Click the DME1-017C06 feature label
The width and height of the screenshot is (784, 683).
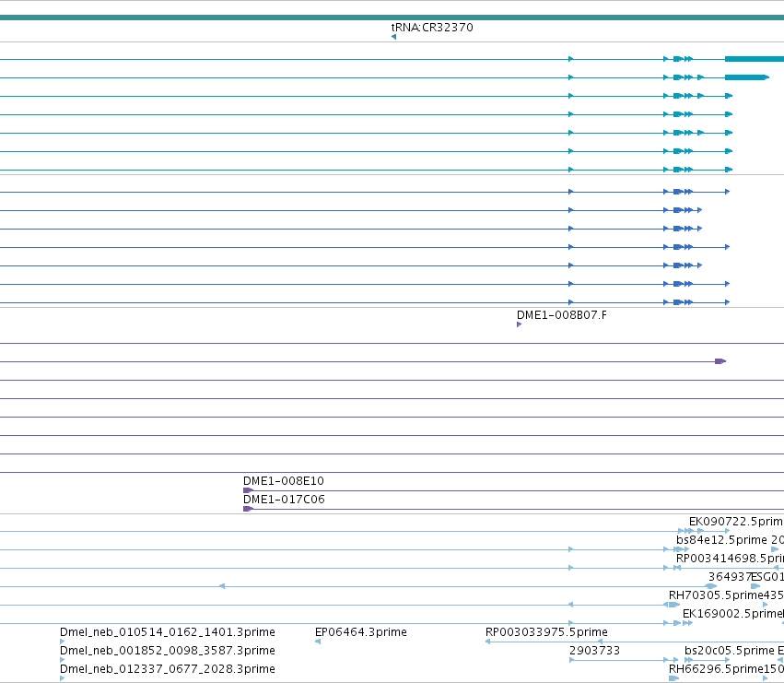coord(284,500)
